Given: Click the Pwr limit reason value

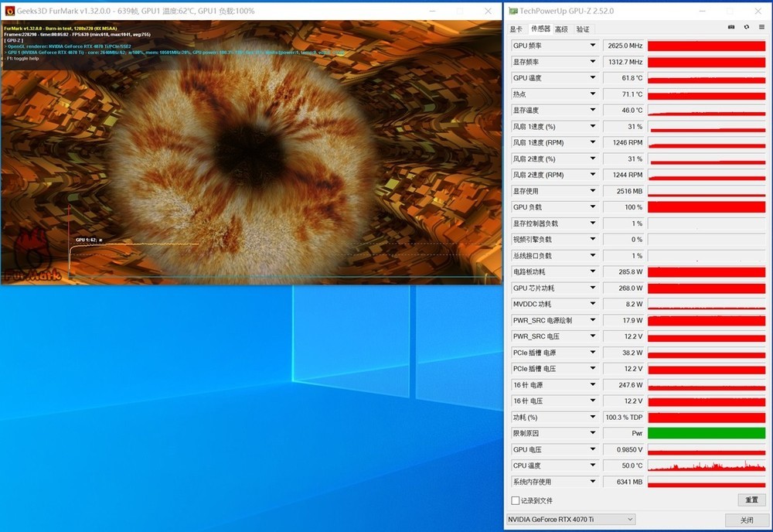Looking at the screenshot, I should [624, 433].
